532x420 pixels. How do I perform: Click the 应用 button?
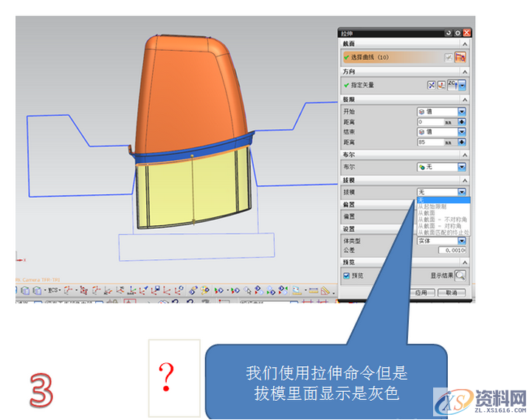coord(421,293)
